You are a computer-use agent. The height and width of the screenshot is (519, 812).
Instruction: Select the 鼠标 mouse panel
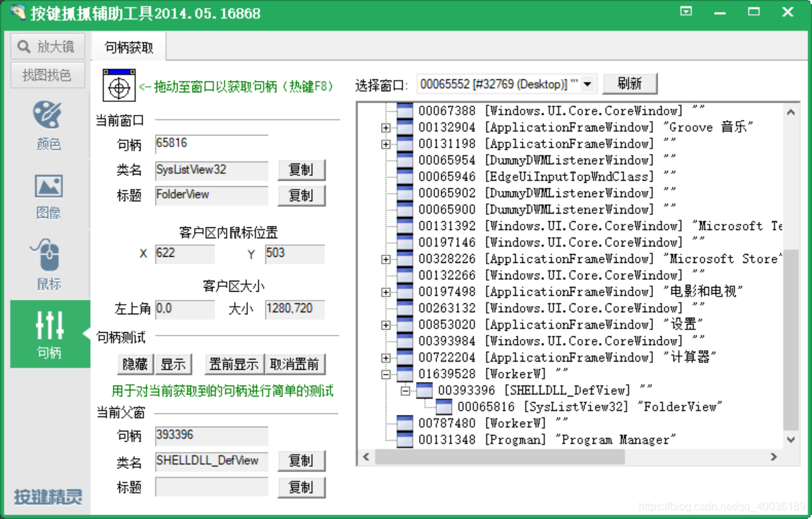[x=48, y=264]
